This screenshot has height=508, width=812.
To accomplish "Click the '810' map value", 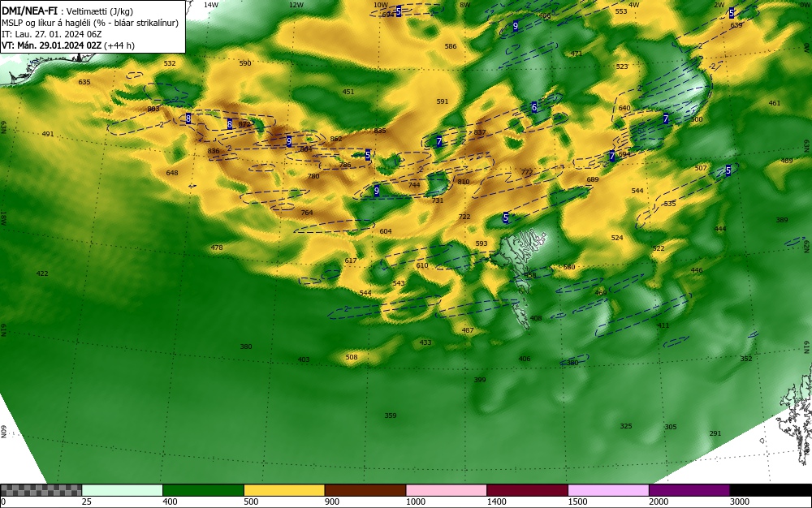I will [464, 182].
